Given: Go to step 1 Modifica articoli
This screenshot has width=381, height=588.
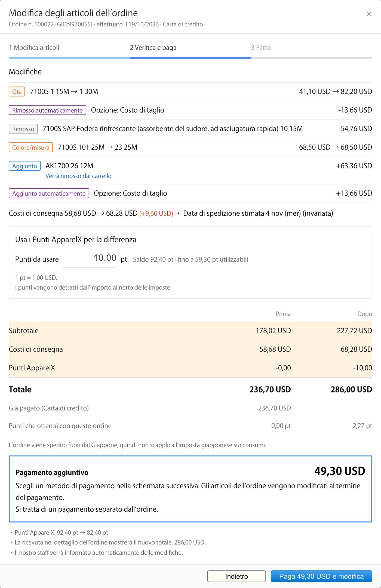Looking at the screenshot, I should point(34,48).
